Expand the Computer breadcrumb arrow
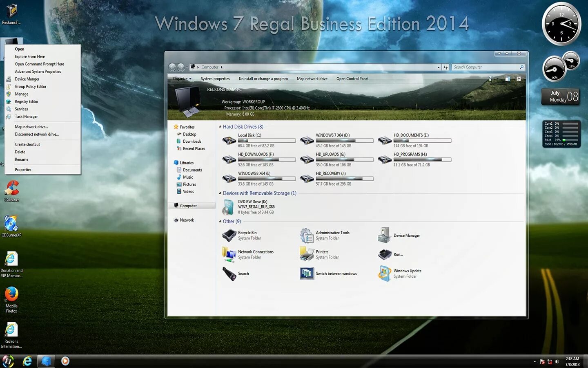Image resolution: width=588 pixels, height=368 pixels. point(222,67)
